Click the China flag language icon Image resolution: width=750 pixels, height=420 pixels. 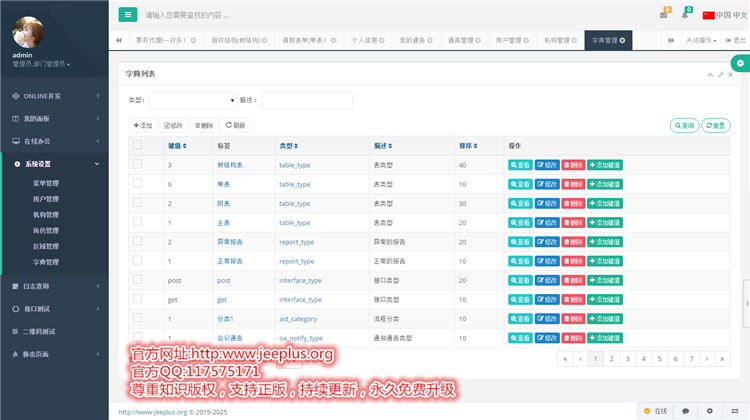pos(708,15)
